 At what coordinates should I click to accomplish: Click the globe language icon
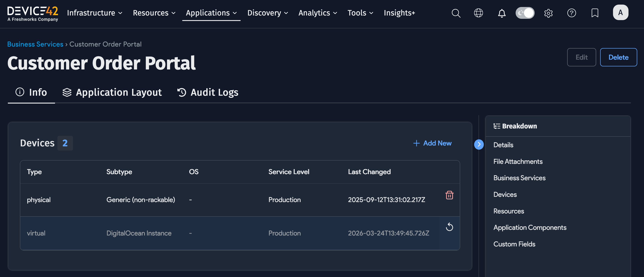click(x=478, y=13)
